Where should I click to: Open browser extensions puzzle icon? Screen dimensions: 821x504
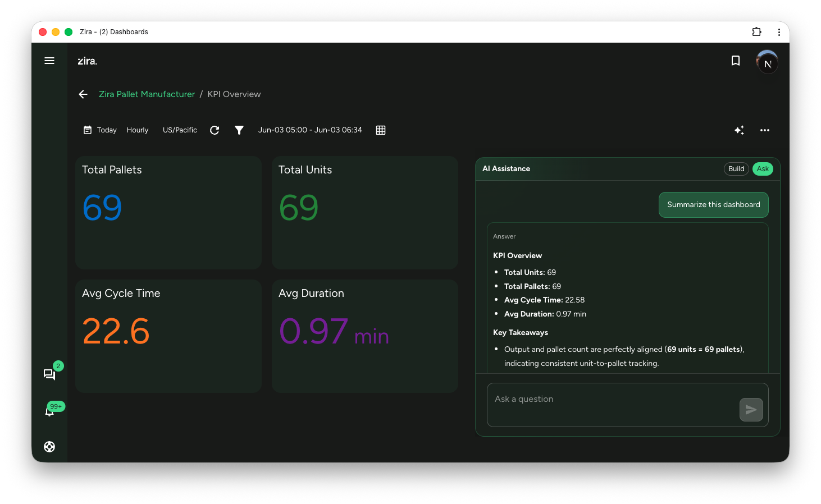757,32
